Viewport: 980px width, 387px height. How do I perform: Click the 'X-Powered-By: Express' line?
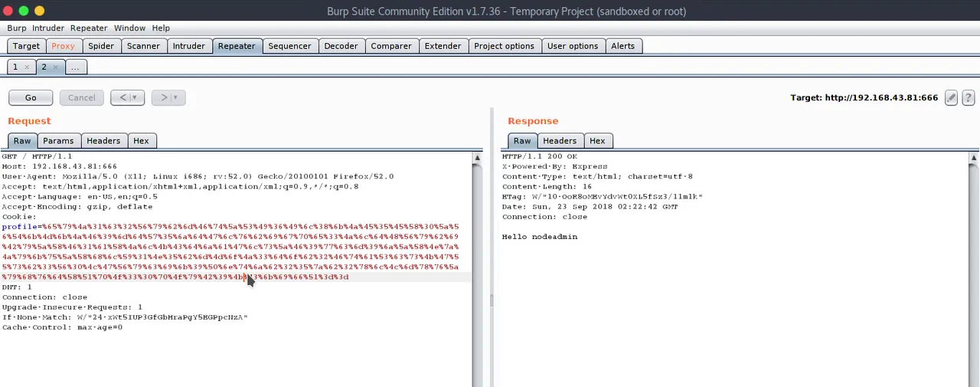(555, 166)
